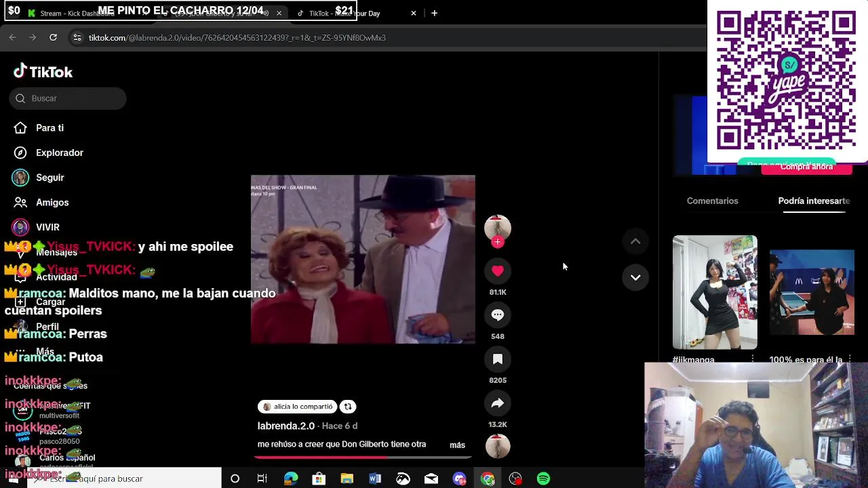
Task: Click the TikTok logo
Action: tap(43, 72)
